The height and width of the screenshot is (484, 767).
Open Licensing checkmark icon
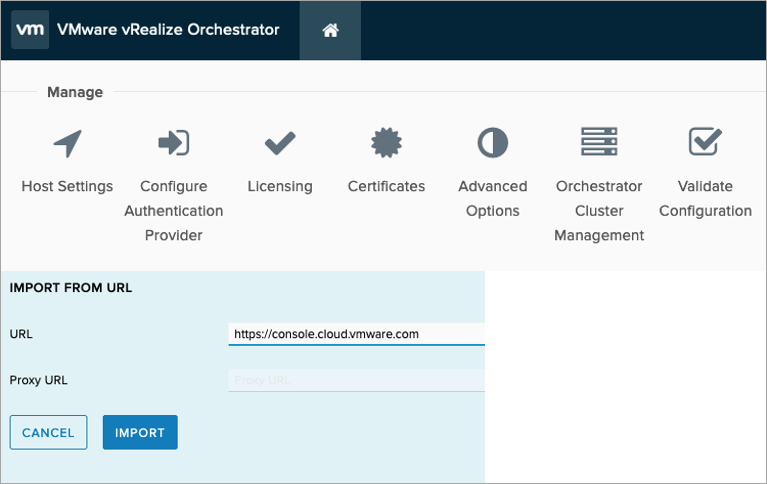click(280, 143)
